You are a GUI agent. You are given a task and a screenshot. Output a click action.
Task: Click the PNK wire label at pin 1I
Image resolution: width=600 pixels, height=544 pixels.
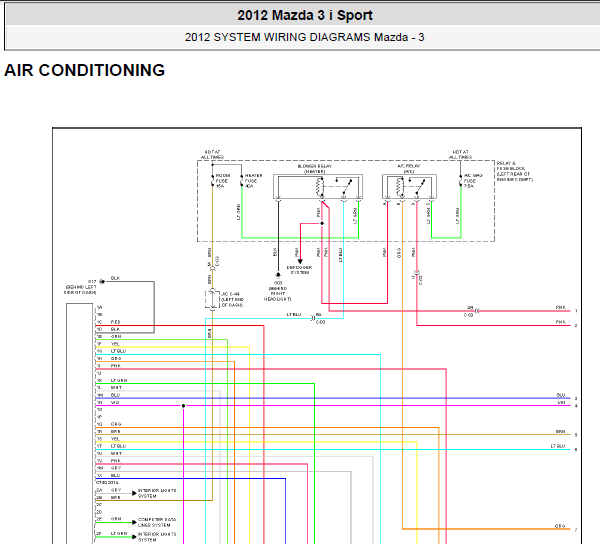[116, 366]
